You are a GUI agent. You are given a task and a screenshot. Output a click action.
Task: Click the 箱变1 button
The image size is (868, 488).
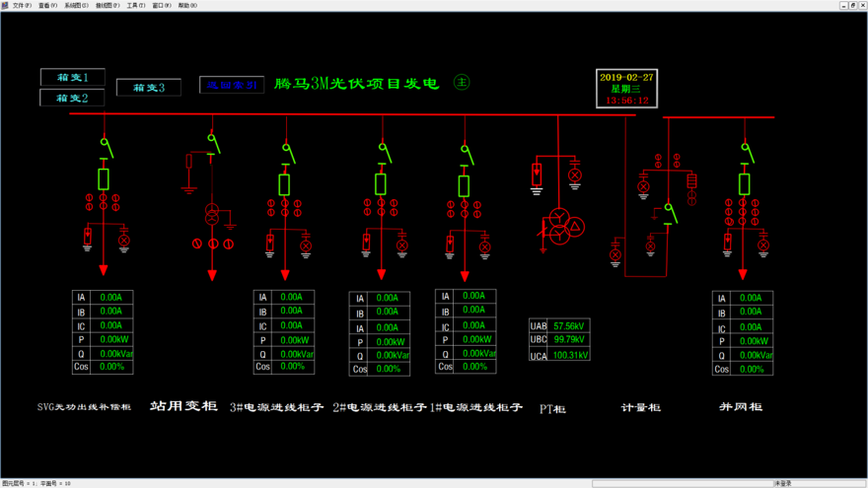72,77
